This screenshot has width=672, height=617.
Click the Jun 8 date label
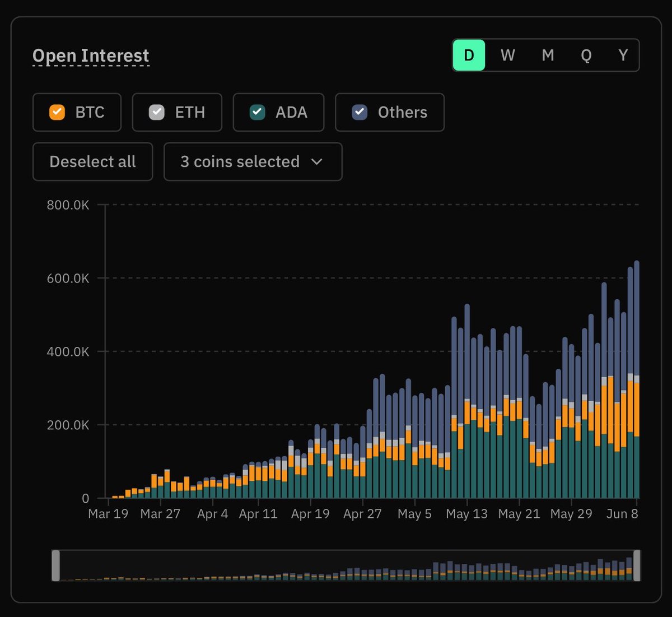point(622,514)
